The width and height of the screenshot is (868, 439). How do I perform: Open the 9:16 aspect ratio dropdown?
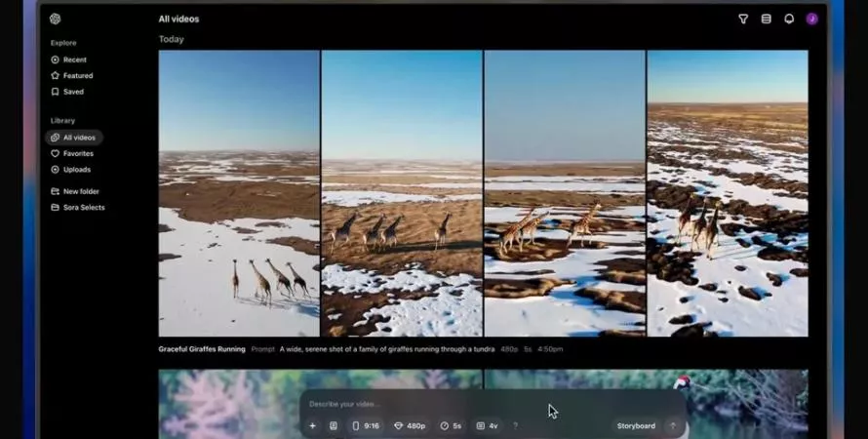coord(366,425)
